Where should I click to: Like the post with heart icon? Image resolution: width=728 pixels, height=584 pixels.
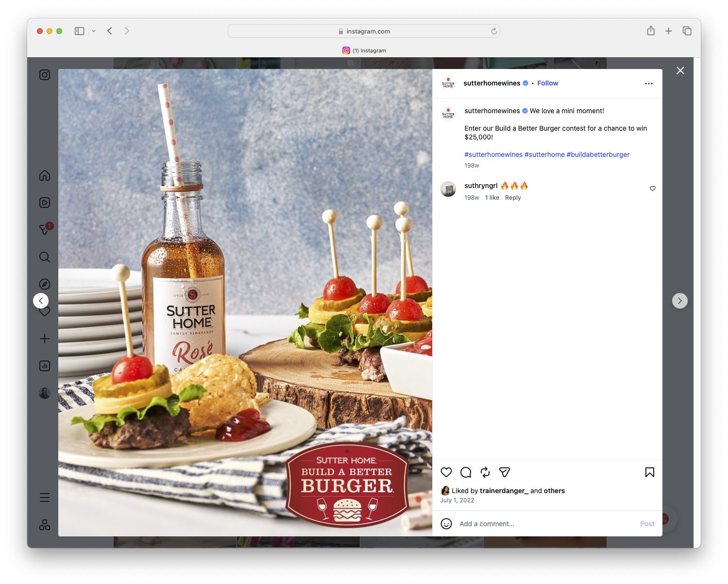pyautogui.click(x=446, y=472)
